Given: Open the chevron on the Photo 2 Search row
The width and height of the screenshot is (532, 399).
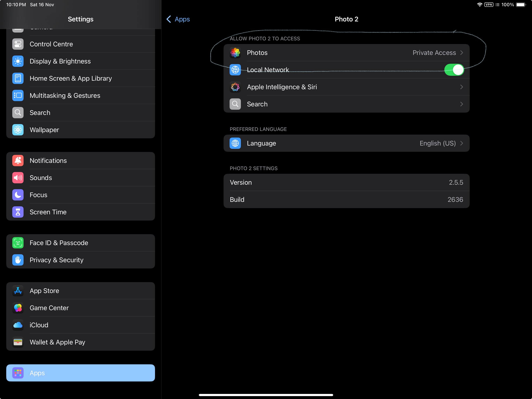Looking at the screenshot, I should point(462,104).
